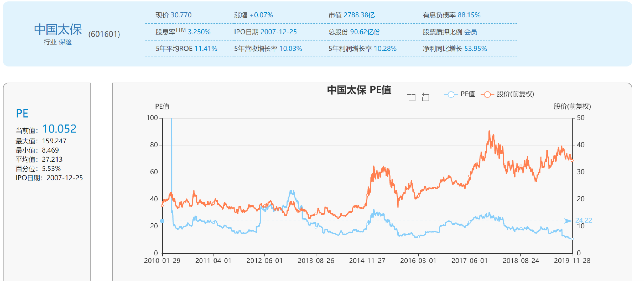Image resolution: width=644 pixels, height=281 pixels.
Task: Click the 5年平均ROE 11.41% value
Action: click(206, 49)
